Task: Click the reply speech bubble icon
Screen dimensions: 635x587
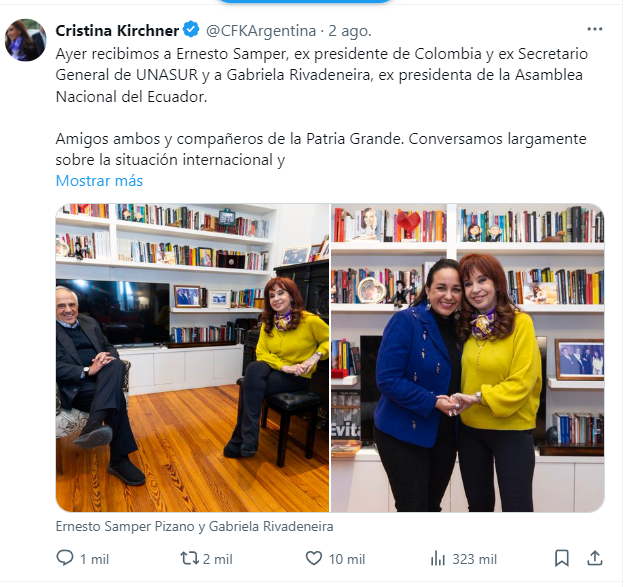Action: [x=64, y=558]
